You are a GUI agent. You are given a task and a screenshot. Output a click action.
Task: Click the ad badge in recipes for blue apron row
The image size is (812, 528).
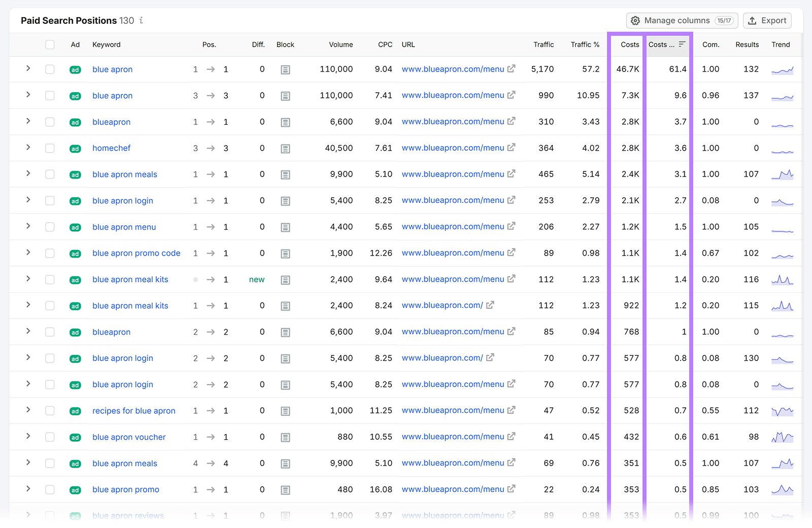click(75, 411)
